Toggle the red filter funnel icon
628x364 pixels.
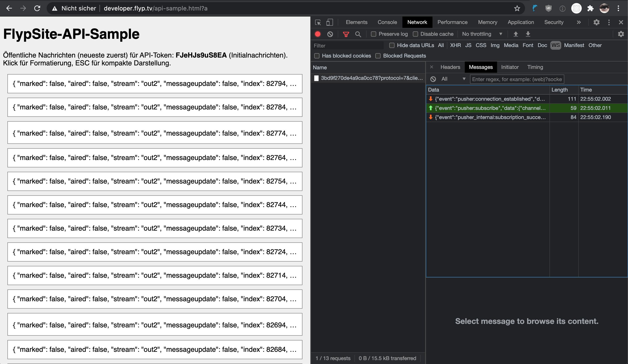tap(346, 34)
